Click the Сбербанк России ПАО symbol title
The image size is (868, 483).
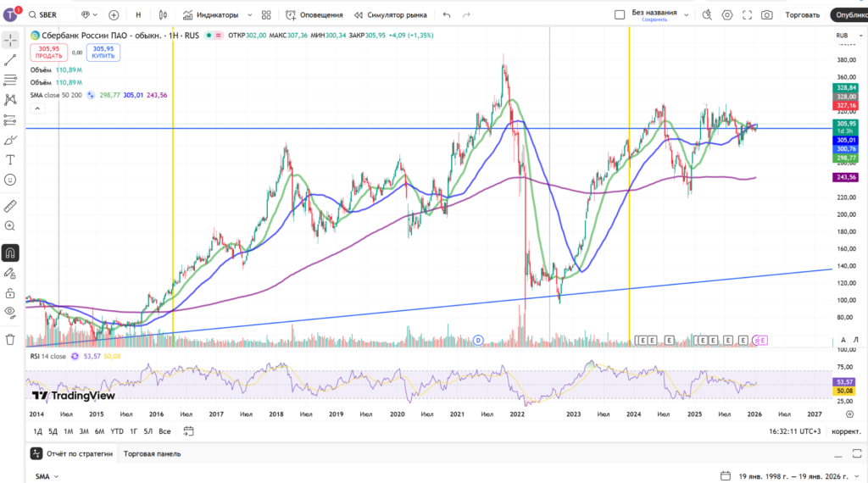click(102, 36)
